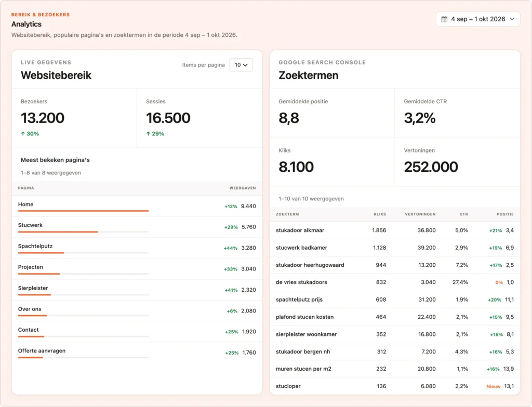The width and height of the screenshot is (532, 407).
Task: Click the Gemiddelde CTR value 3,2%
Action: coord(420,118)
